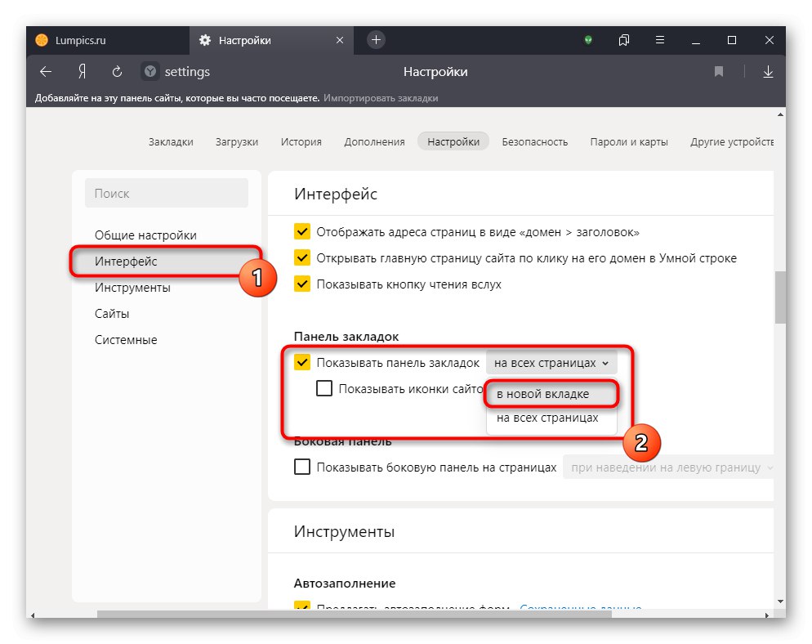This screenshot has width=812, height=644.
Task: Enable Показывать иконки сайтов
Action: pos(323,388)
